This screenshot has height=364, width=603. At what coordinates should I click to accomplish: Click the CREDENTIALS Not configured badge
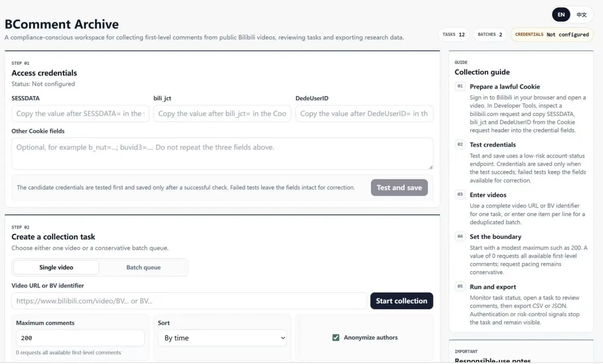[x=552, y=34]
